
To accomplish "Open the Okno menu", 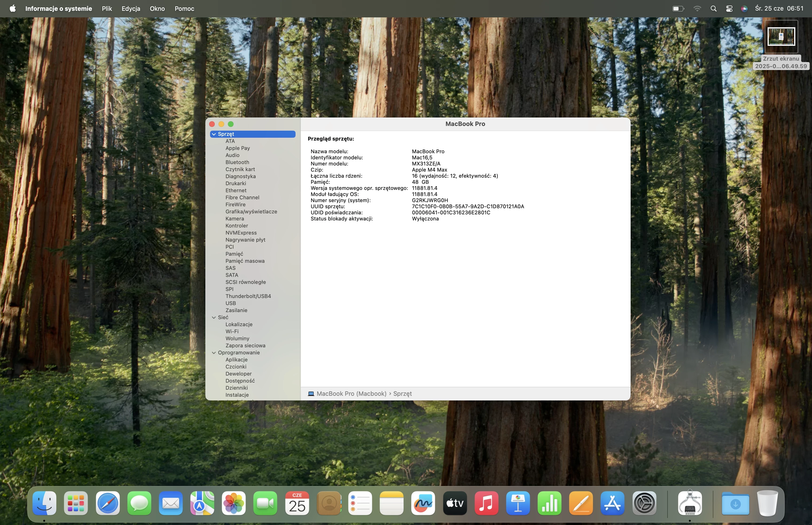I will point(157,8).
